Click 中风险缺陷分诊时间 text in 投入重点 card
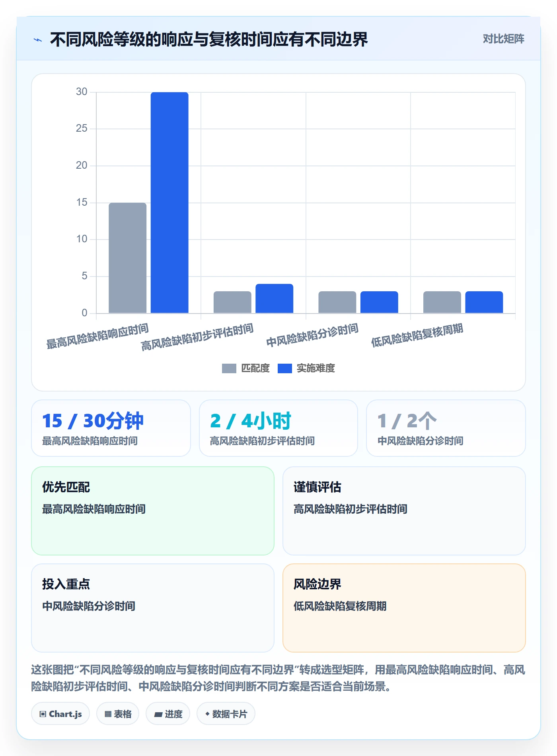This screenshot has height=756, width=557. coord(89,606)
